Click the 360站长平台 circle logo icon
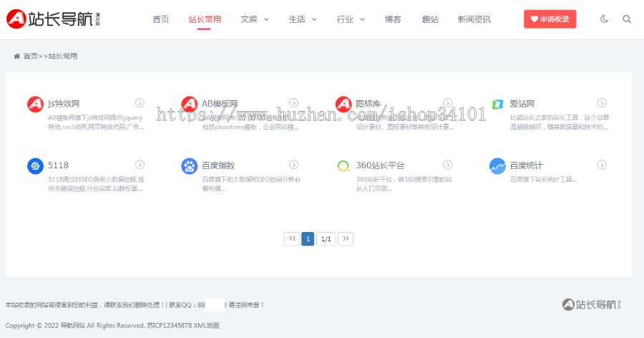Image resolution: width=644 pixels, height=338 pixels. (x=343, y=165)
